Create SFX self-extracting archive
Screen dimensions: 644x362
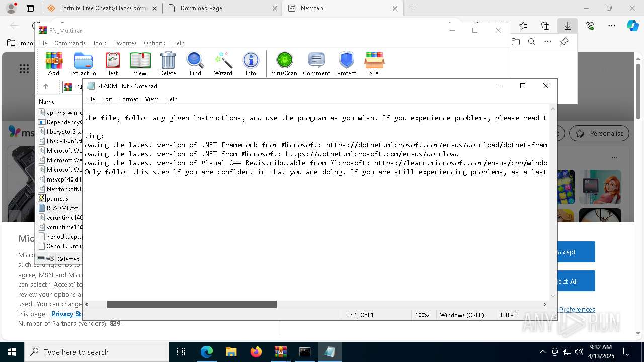tap(374, 64)
